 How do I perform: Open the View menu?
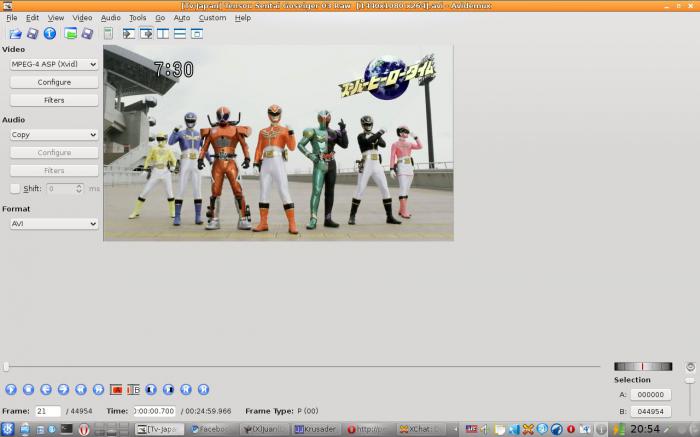pos(56,18)
